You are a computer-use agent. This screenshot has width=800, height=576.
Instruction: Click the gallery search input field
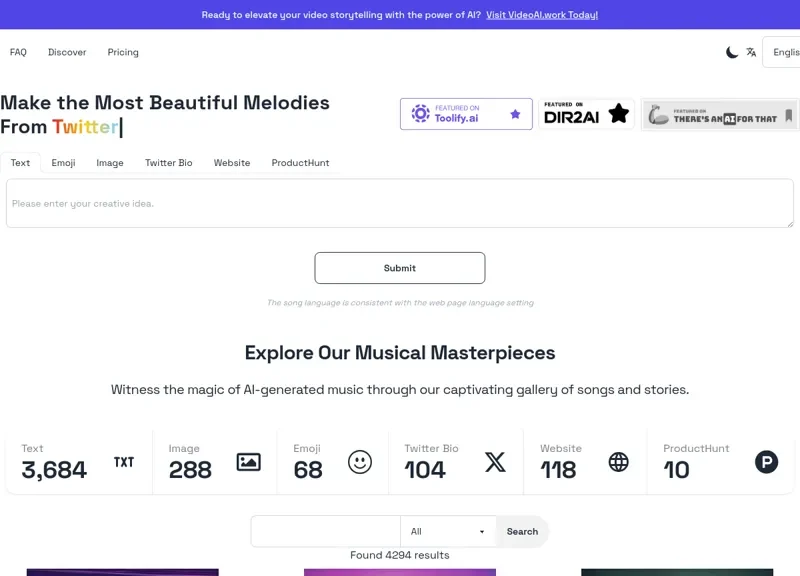point(326,531)
